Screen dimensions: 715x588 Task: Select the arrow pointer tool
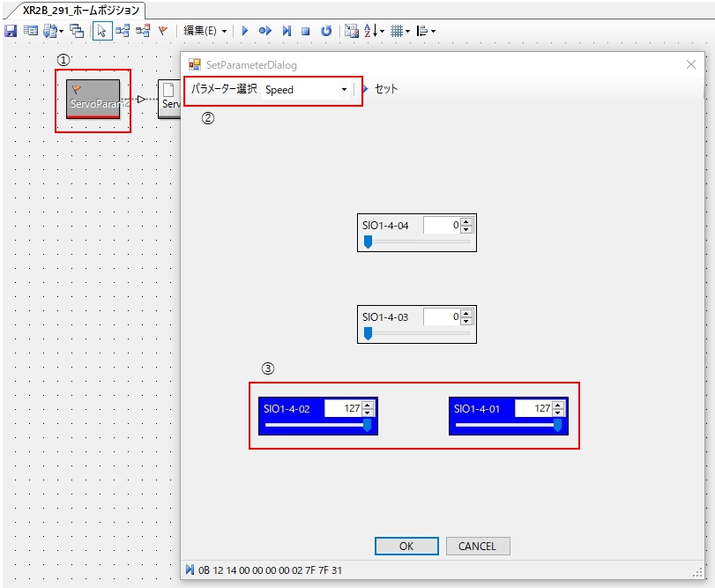(102, 31)
